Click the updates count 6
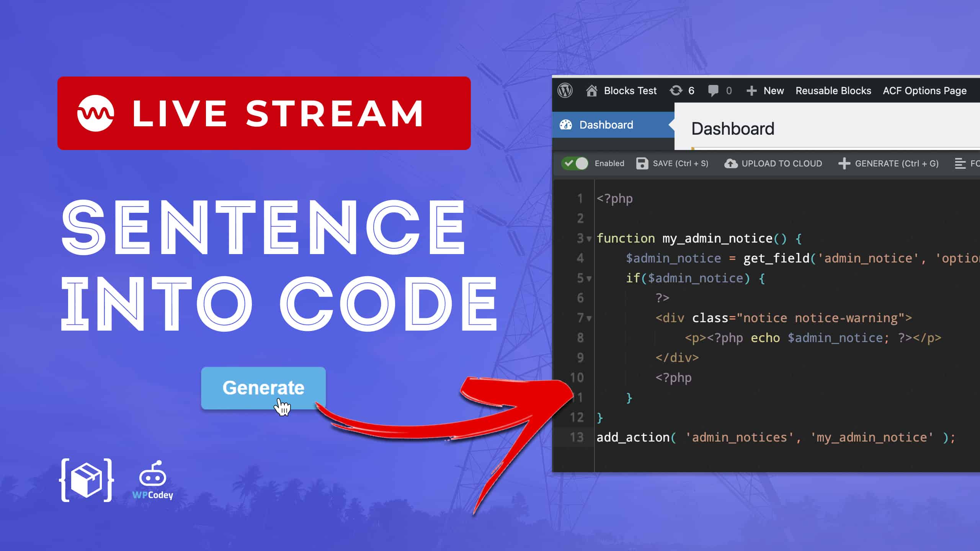 pyautogui.click(x=691, y=91)
